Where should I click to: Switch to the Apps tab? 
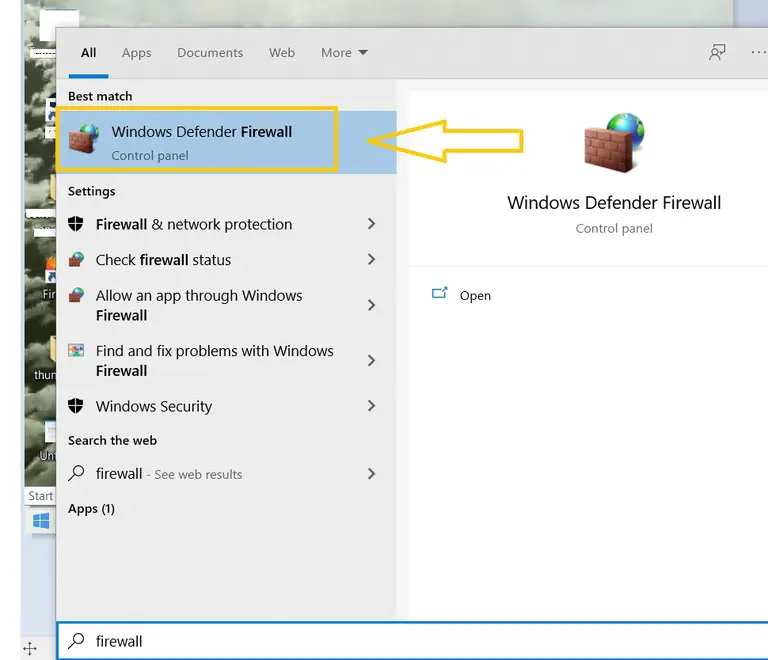coord(137,53)
